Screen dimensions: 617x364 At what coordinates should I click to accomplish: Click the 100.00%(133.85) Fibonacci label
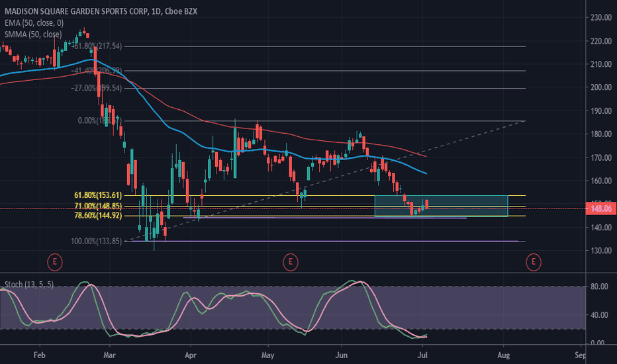(97, 241)
